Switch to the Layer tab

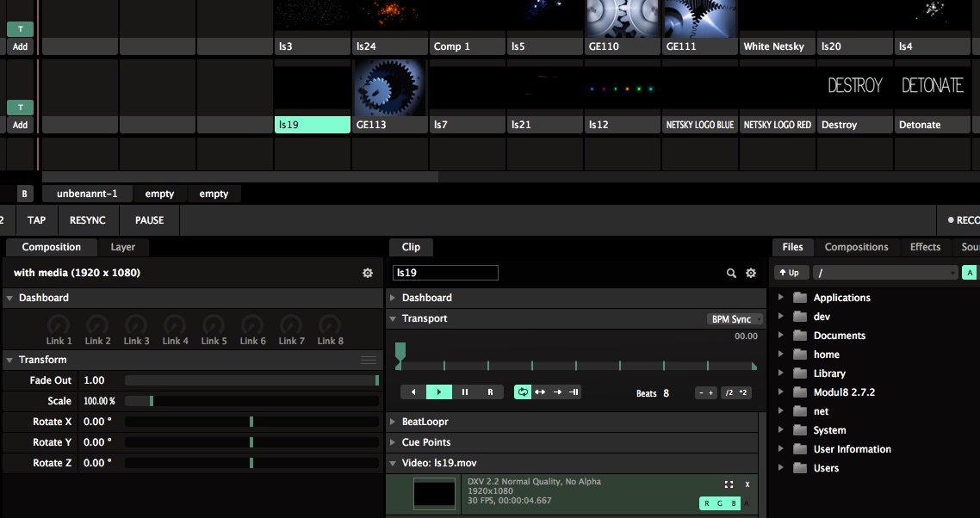(123, 247)
